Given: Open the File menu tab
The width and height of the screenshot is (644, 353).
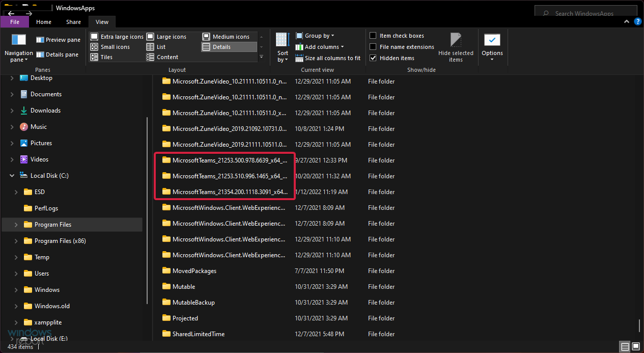Looking at the screenshot, I should tap(15, 22).
